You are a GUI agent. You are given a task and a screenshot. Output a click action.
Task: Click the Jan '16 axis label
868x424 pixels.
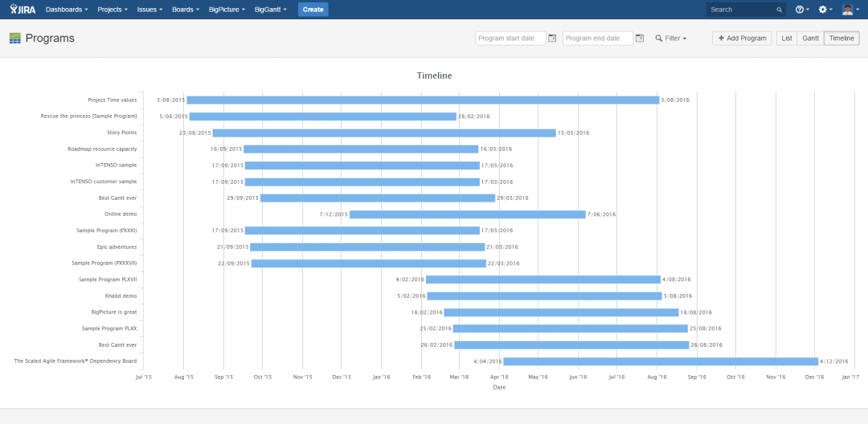coord(382,377)
